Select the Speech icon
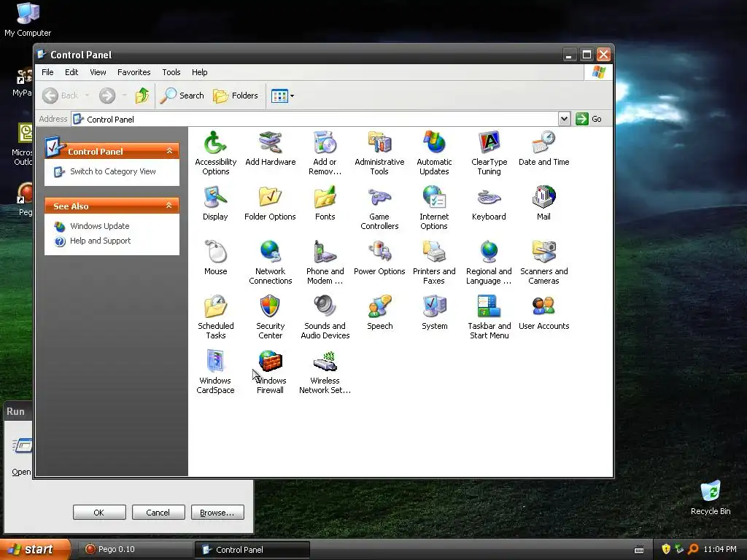The width and height of the screenshot is (747, 560). click(x=379, y=307)
